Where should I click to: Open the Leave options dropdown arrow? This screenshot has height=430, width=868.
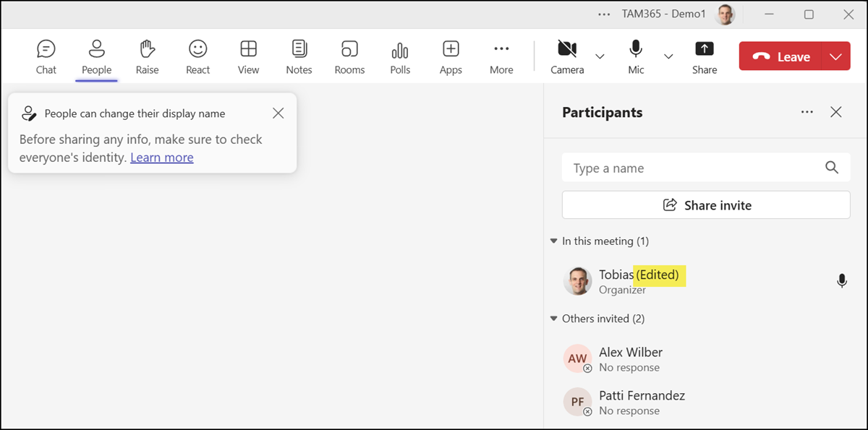(x=835, y=57)
